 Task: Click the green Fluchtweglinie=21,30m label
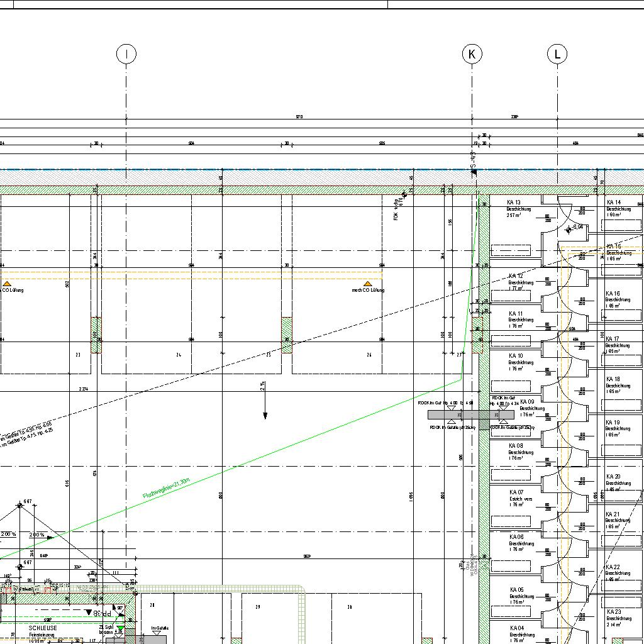pos(166,489)
